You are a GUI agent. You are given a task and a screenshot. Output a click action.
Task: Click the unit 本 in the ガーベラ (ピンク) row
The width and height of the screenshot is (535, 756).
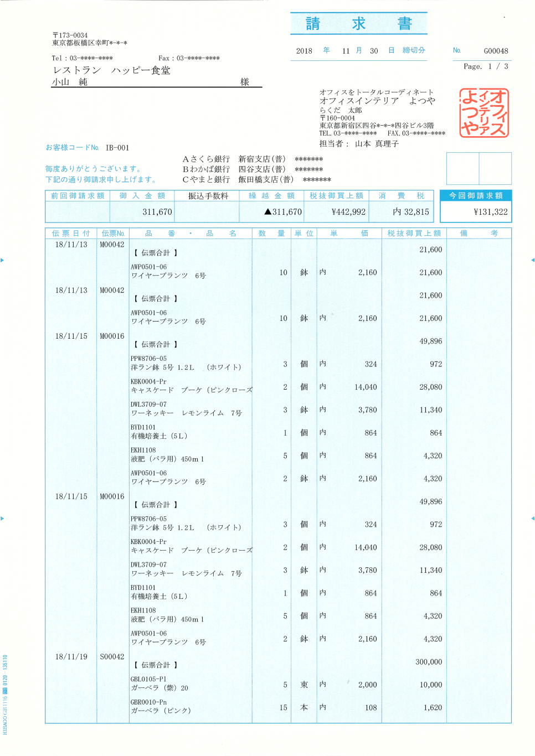click(x=304, y=707)
